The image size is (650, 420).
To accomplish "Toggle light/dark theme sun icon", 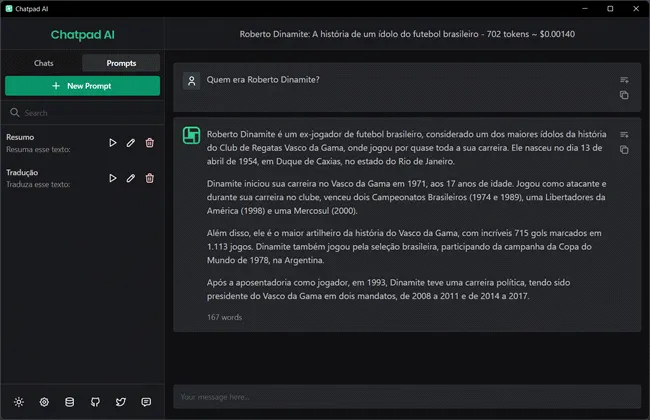I will tap(19, 402).
